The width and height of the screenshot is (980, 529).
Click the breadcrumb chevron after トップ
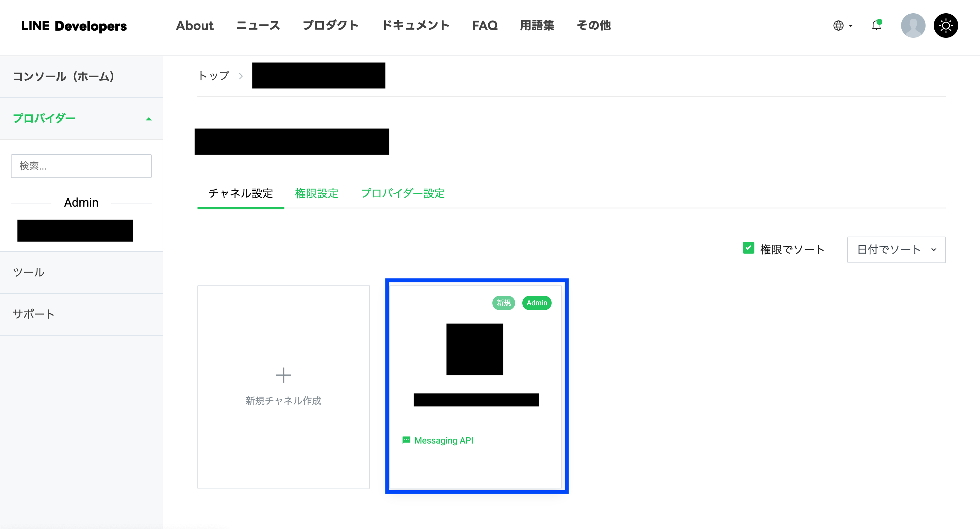[x=241, y=76]
